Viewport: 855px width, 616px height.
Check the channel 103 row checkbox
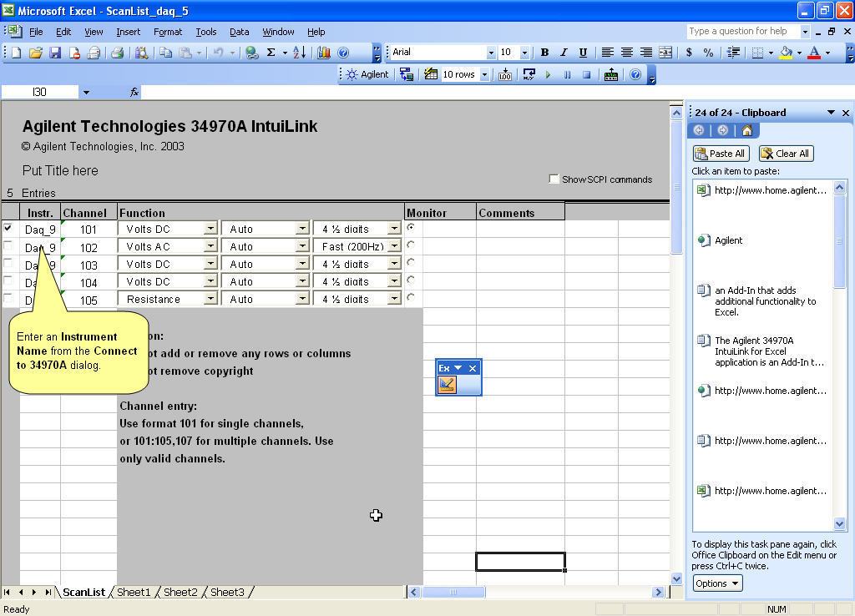point(8,263)
